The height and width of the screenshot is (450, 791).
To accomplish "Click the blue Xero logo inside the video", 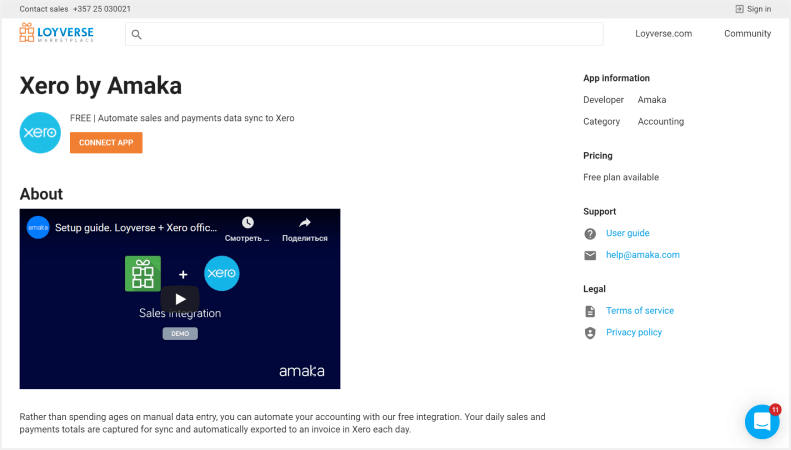I will [221, 273].
